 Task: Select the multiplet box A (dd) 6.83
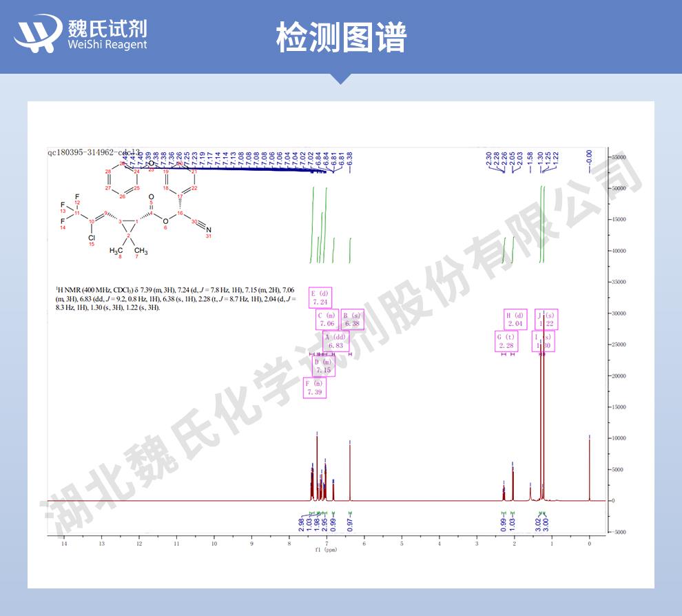(335, 341)
